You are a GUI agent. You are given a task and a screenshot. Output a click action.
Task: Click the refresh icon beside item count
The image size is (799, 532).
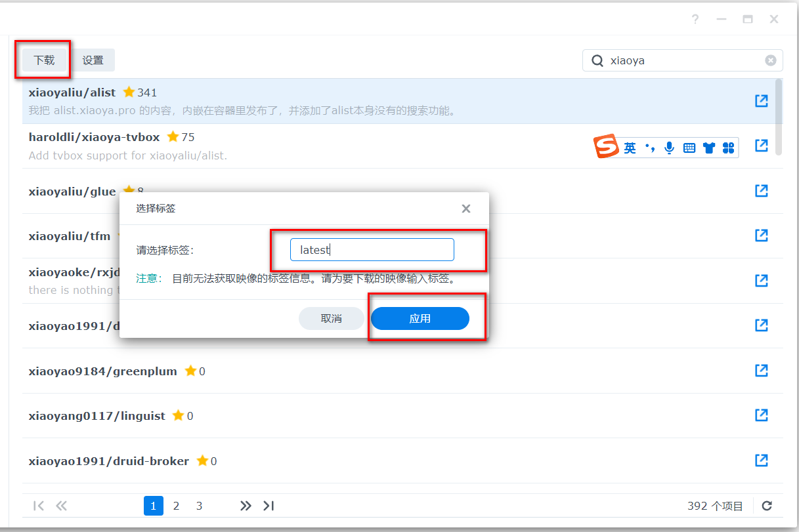pos(766,506)
